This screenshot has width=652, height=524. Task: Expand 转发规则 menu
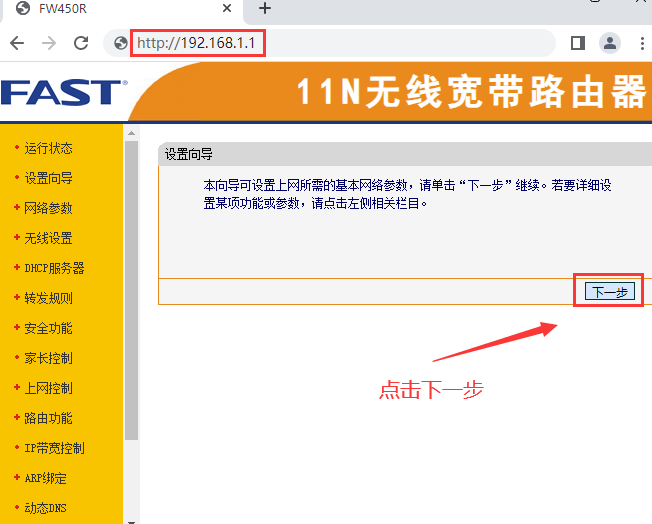pos(48,298)
